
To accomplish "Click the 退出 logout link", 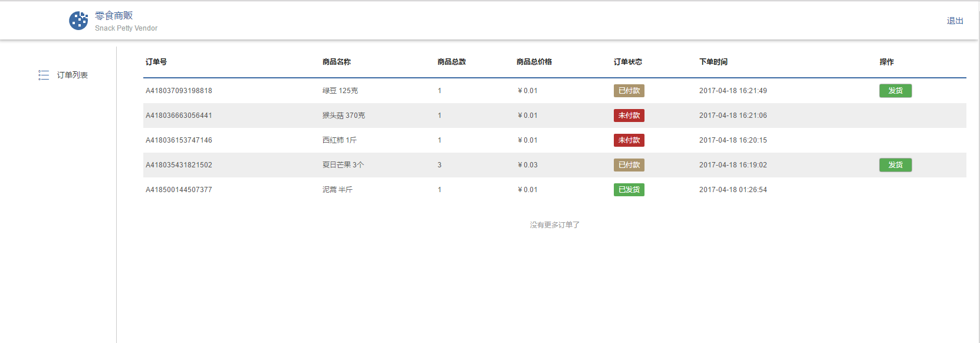I will pos(955,21).
